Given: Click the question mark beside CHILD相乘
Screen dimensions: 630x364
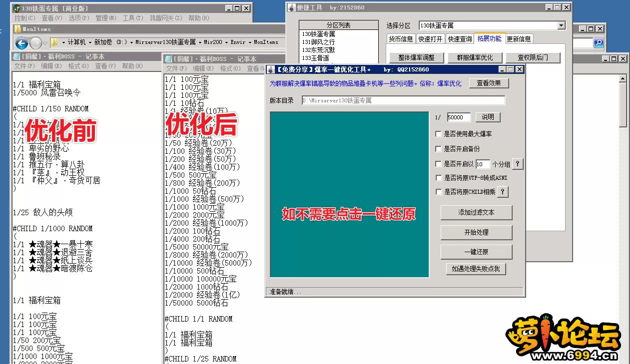Looking at the screenshot, I should point(502,192).
